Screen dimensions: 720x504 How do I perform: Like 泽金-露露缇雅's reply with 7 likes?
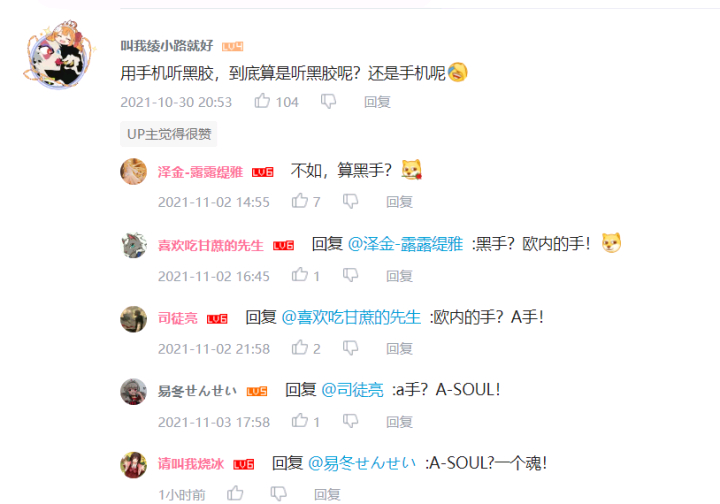click(299, 201)
